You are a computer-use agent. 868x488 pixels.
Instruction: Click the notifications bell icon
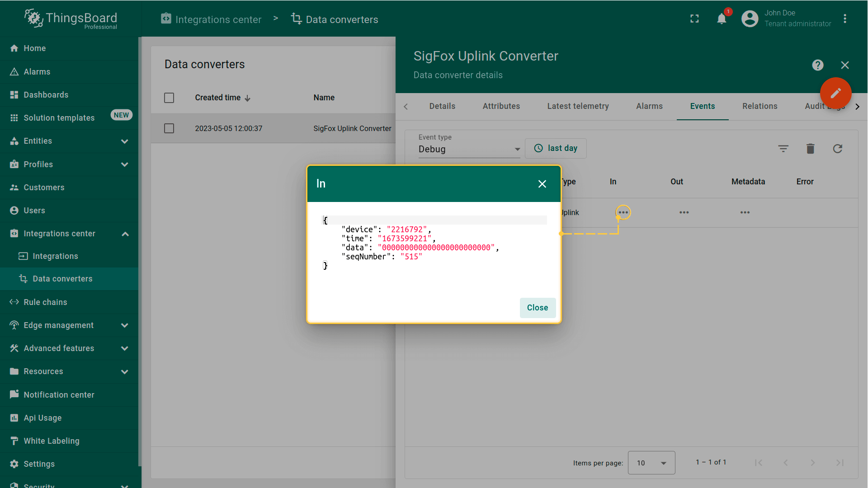point(722,19)
